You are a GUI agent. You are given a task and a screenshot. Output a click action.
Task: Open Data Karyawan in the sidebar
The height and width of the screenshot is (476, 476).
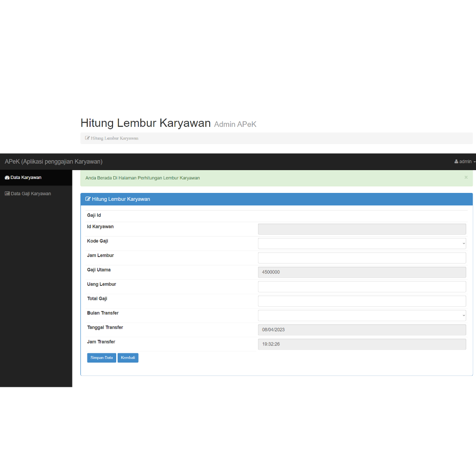[26, 178]
